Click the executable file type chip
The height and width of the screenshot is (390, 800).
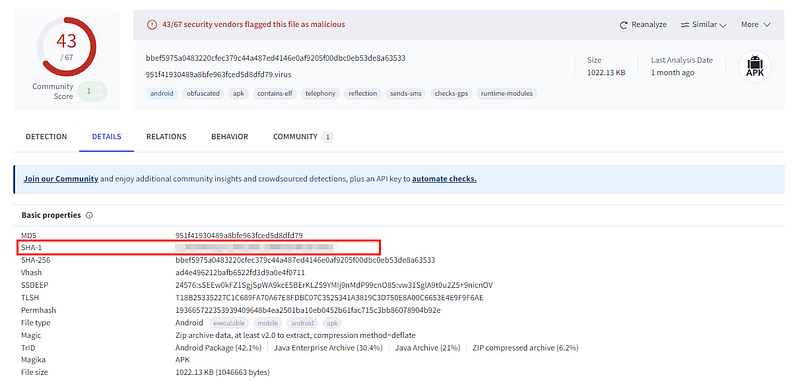[229, 323]
